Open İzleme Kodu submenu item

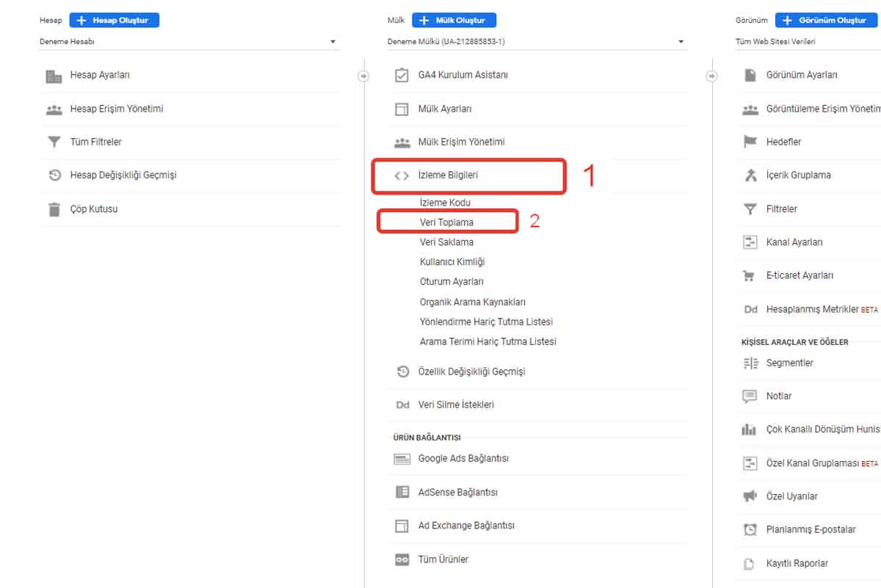click(445, 203)
